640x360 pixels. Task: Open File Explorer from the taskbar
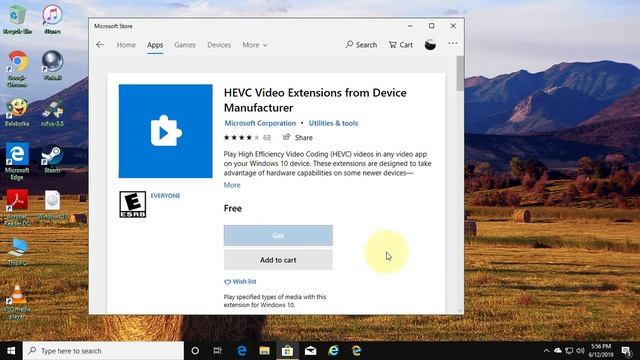264,351
